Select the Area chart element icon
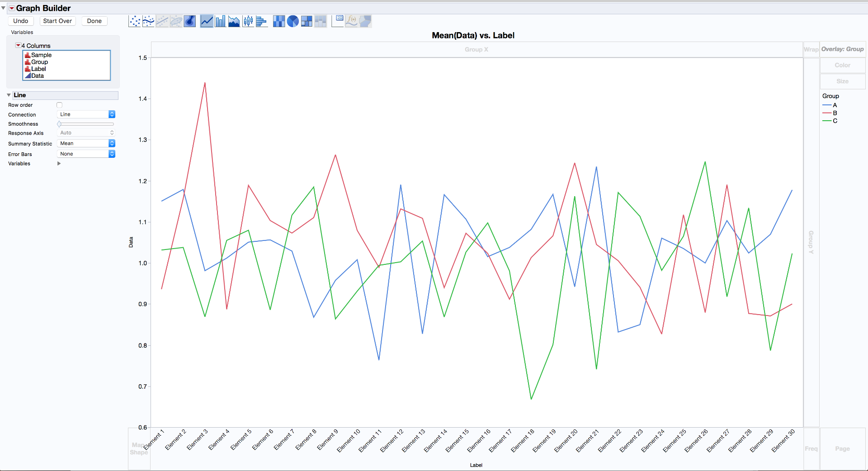 pyautogui.click(x=234, y=21)
